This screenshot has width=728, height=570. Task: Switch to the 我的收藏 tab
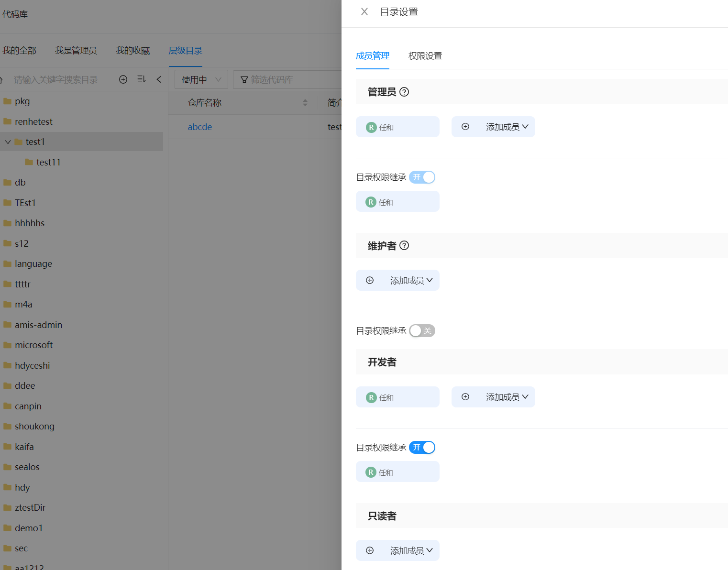[132, 50]
